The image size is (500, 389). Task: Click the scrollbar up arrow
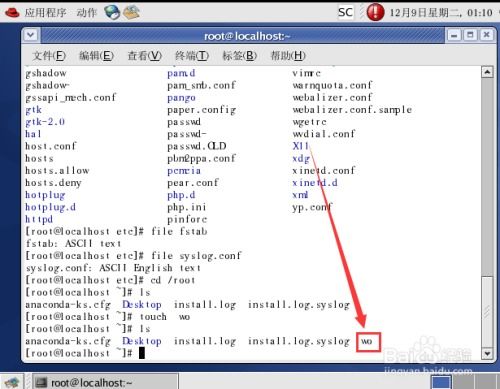click(x=487, y=72)
